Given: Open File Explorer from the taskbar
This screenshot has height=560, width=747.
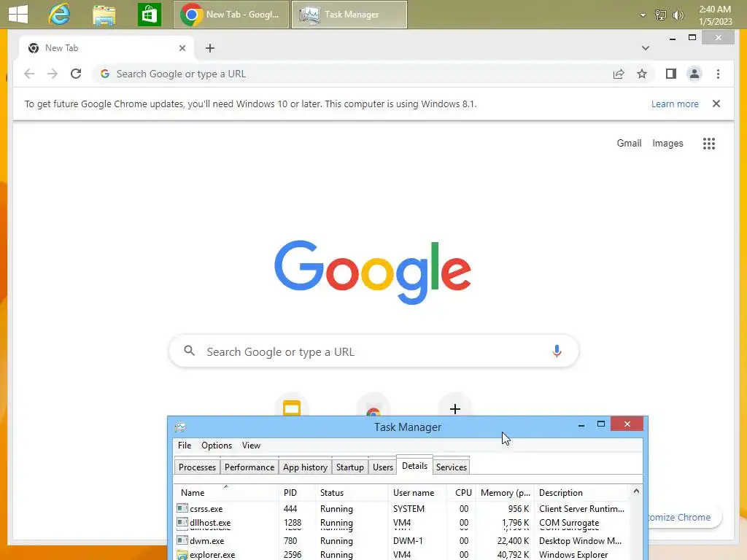Looking at the screenshot, I should click(x=104, y=15).
